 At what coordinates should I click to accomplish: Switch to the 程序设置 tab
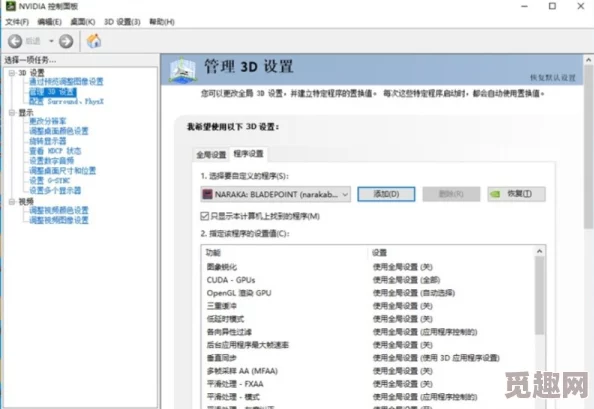248,154
